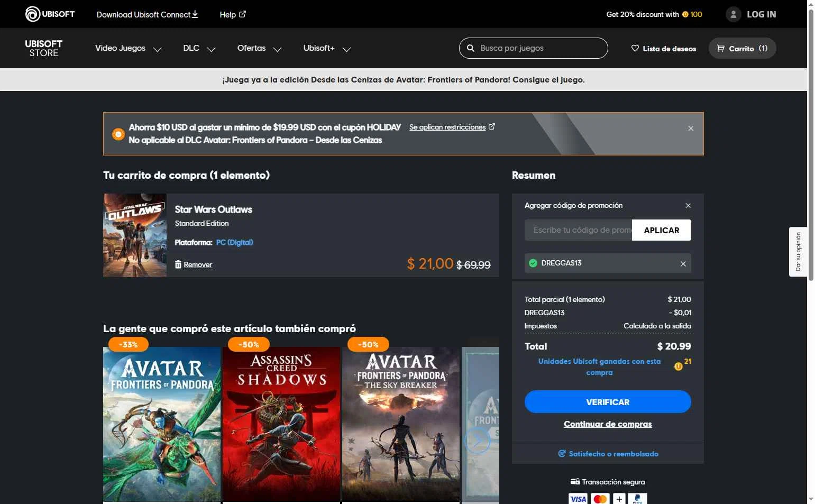Click the Get 20% discount with 100 text
Viewport: 815px width, 504px height.
coord(654,14)
